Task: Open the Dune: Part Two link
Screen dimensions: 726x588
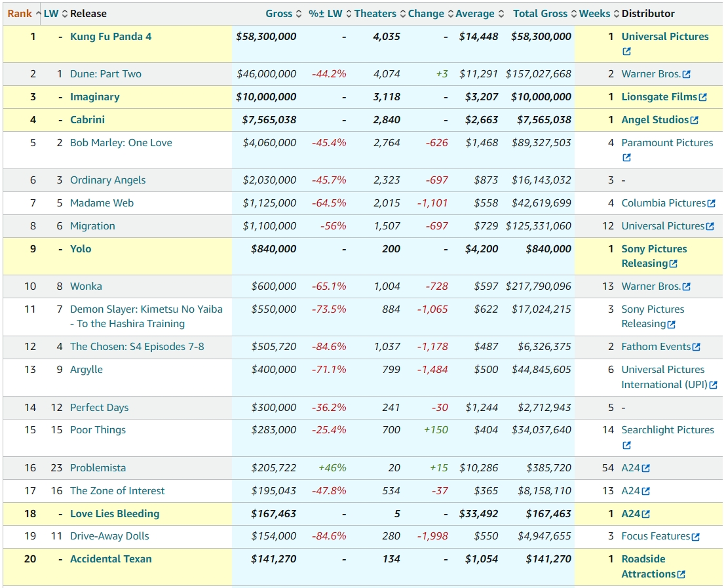Action: (x=105, y=74)
